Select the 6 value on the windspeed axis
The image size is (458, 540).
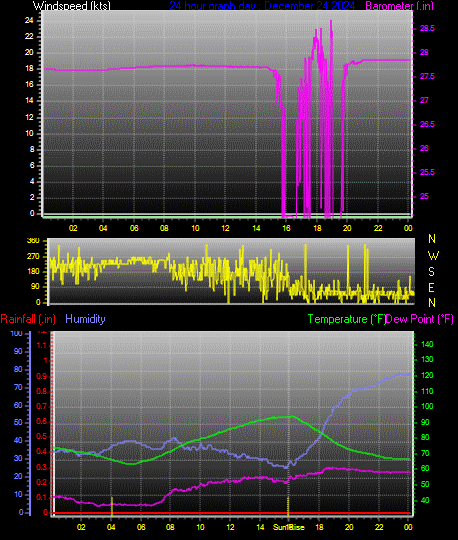click(32, 165)
